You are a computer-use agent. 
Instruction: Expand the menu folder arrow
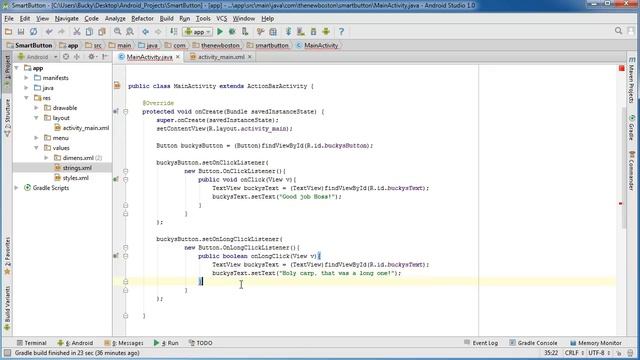point(36,138)
